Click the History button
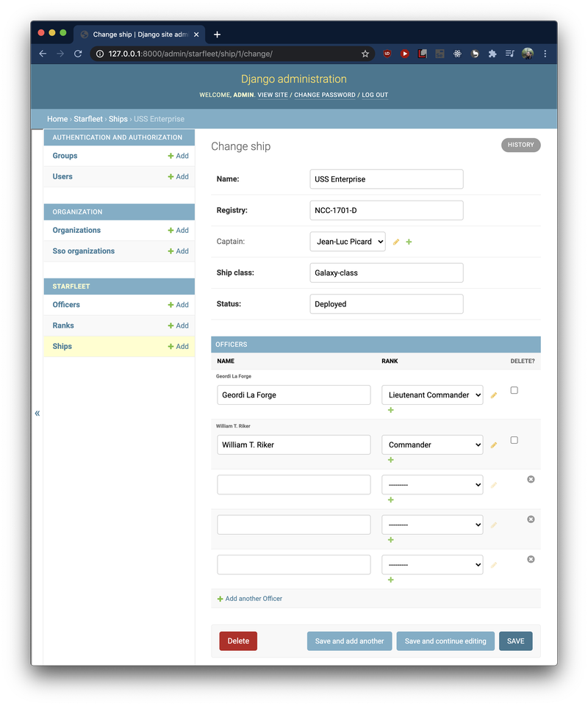This screenshot has width=588, height=706. point(521,145)
